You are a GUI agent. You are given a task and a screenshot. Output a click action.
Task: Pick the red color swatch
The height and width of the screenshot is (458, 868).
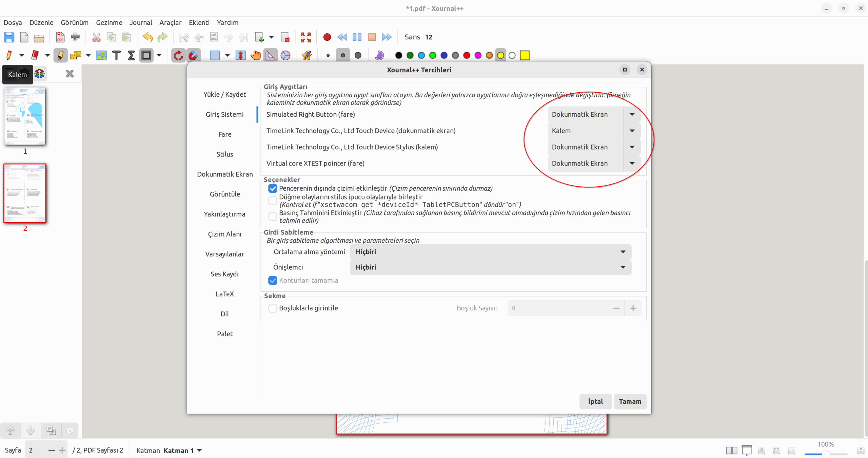(467, 55)
